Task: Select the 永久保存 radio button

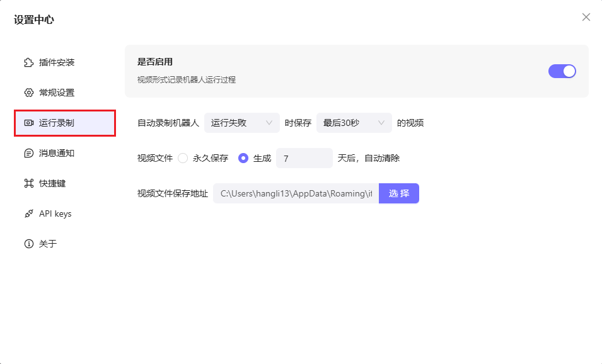Action: 182,158
